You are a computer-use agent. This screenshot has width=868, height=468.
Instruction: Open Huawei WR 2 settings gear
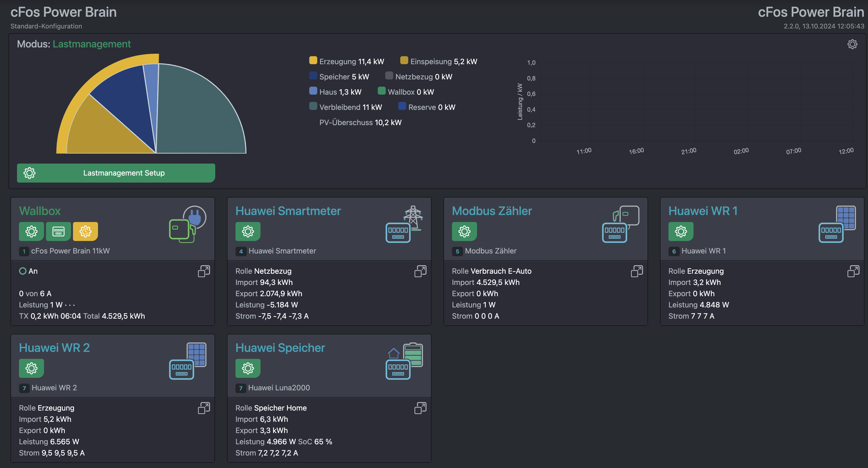click(31, 368)
